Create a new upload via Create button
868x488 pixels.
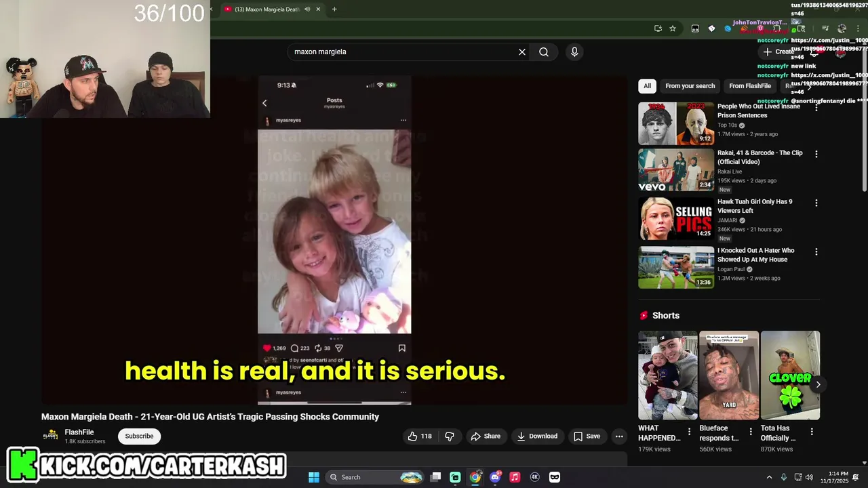[x=778, y=52]
